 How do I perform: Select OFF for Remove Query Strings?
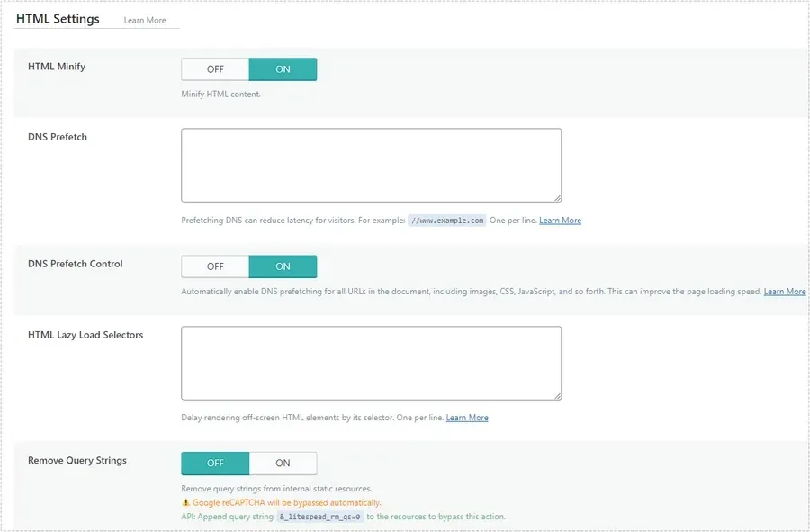[215, 464]
